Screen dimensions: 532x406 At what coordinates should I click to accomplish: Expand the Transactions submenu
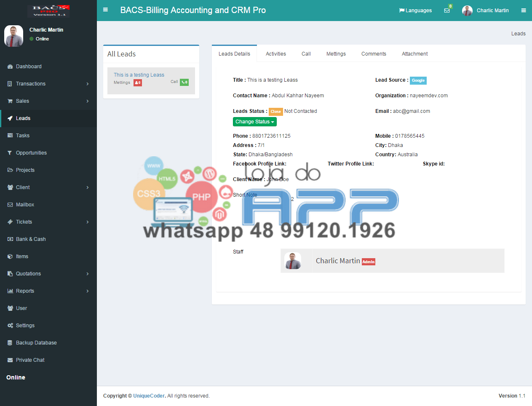click(x=87, y=84)
